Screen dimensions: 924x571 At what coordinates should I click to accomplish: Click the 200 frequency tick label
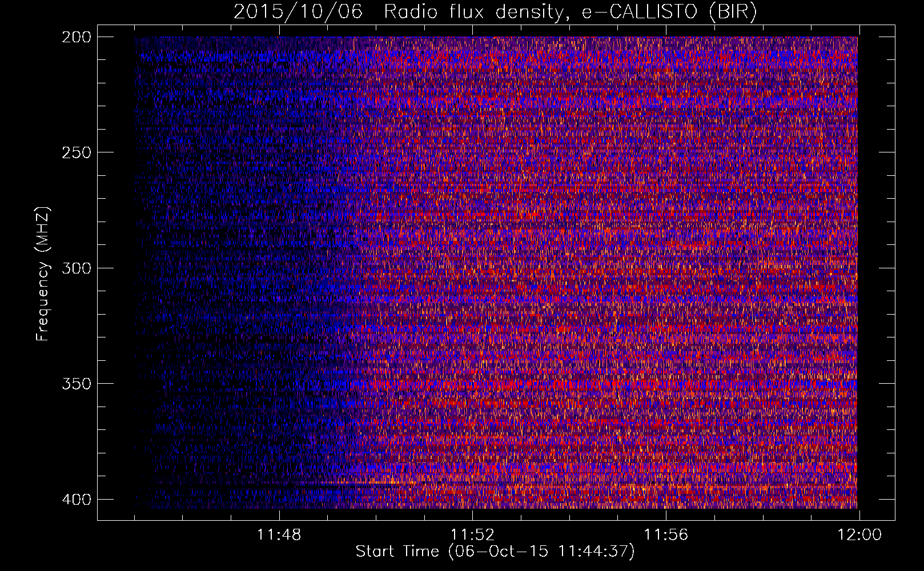pyautogui.click(x=76, y=37)
